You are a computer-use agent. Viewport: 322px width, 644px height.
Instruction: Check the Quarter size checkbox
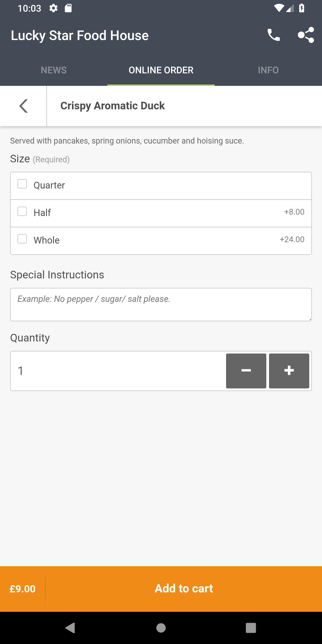click(x=22, y=184)
